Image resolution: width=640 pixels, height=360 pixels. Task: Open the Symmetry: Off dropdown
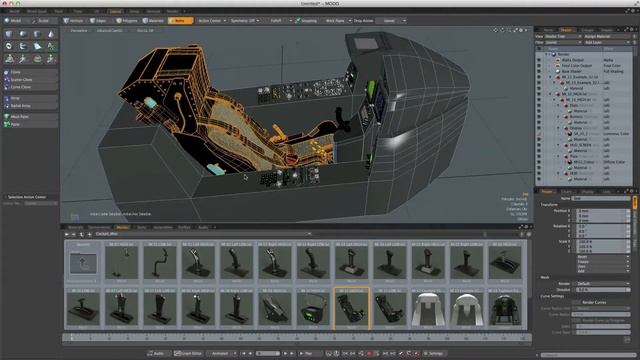click(x=245, y=20)
